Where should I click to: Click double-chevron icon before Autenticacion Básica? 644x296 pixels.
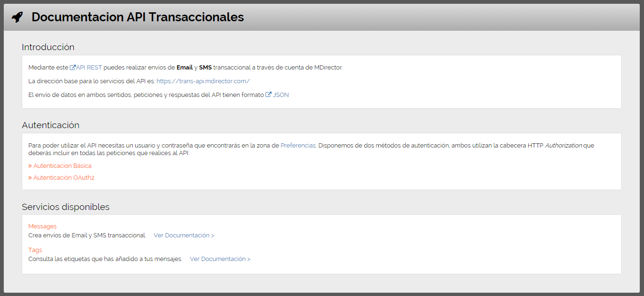coord(30,166)
